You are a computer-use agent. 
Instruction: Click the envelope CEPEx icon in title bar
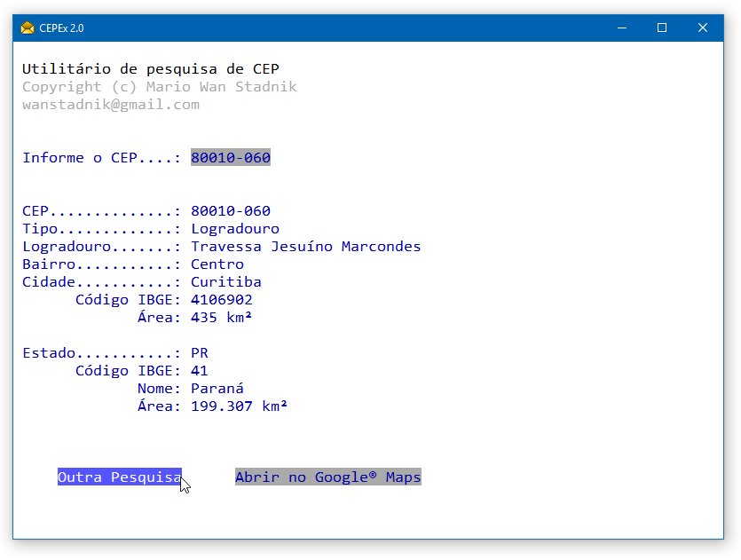[26, 28]
